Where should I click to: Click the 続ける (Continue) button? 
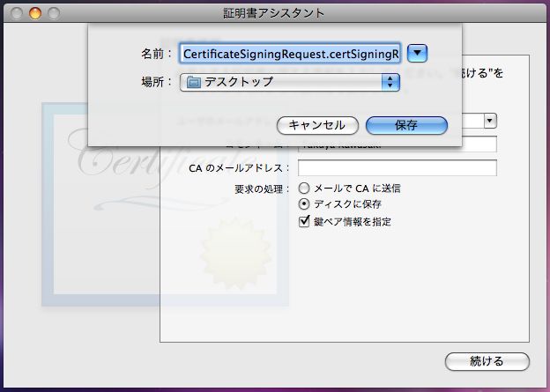tap(487, 361)
